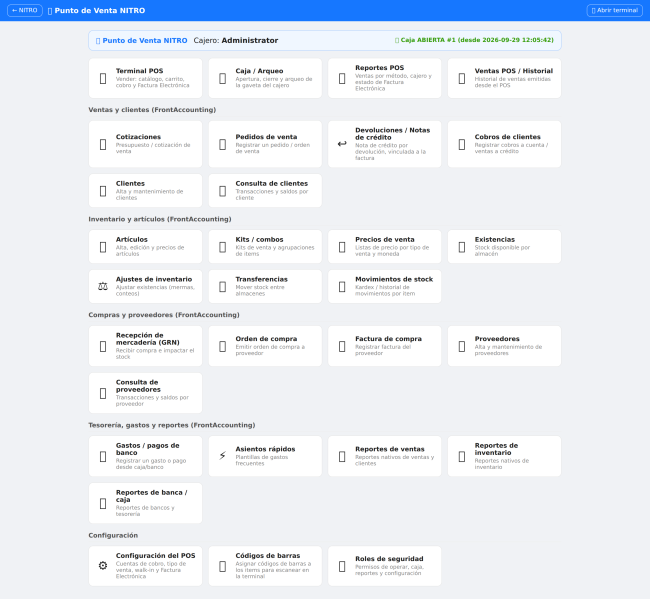Open Artículos title
Viewport: 650px width, 599px height.
131,239
